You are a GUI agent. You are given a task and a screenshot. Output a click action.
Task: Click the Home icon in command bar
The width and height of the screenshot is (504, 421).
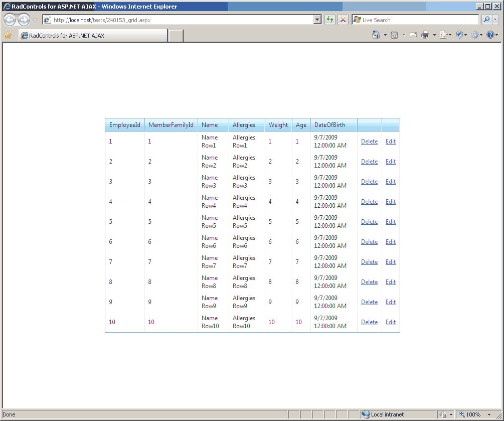376,35
